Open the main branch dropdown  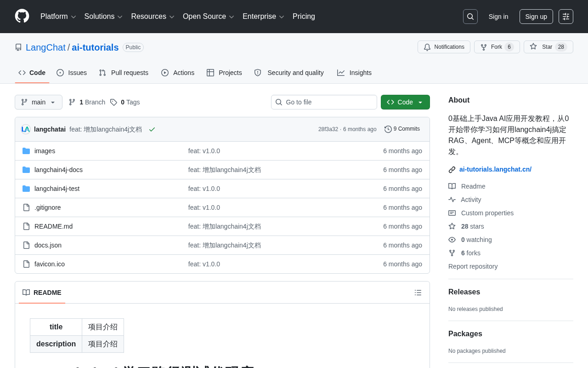[39, 102]
